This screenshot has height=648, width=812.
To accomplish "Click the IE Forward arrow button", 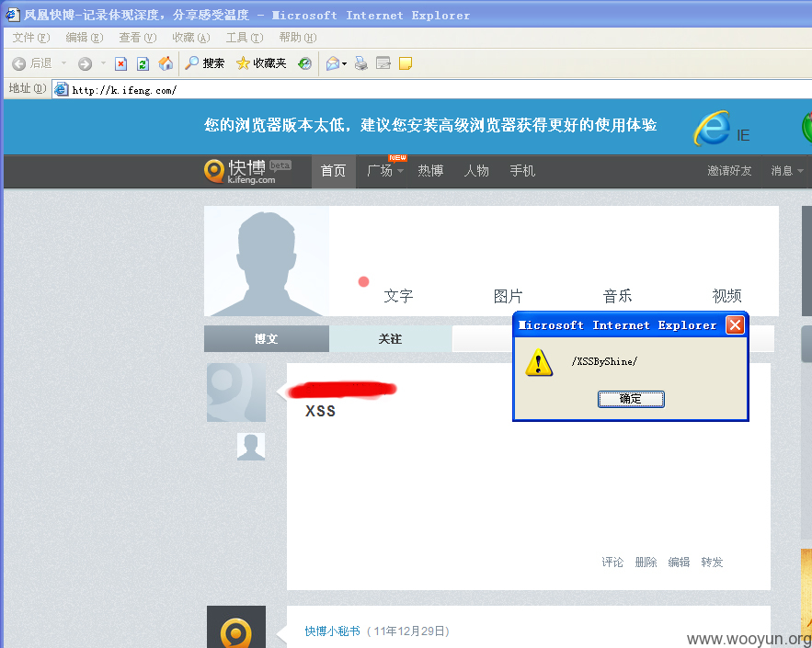I will click(85, 63).
